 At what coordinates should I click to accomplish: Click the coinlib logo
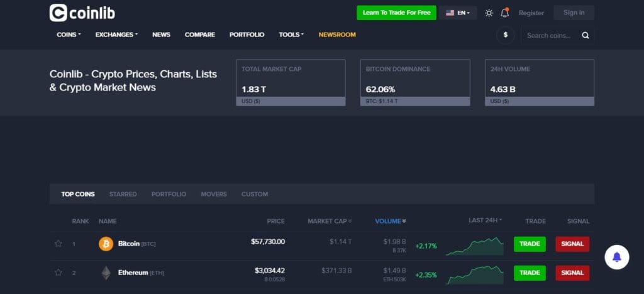[x=82, y=13]
